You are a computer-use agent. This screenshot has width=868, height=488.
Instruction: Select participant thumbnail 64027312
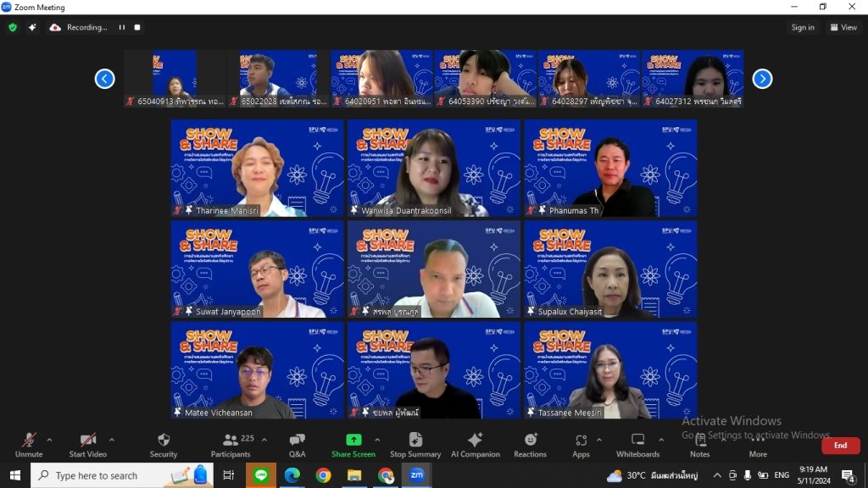693,79
